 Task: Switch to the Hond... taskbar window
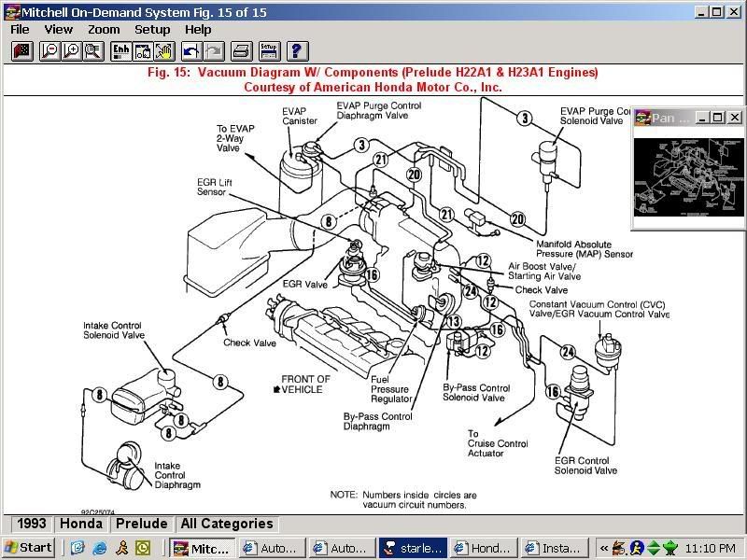tap(483, 548)
